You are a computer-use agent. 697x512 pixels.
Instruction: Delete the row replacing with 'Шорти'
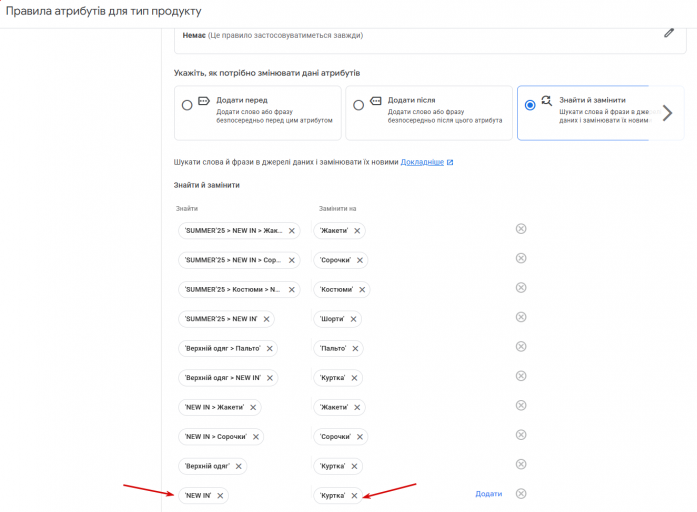click(x=520, y=318)
